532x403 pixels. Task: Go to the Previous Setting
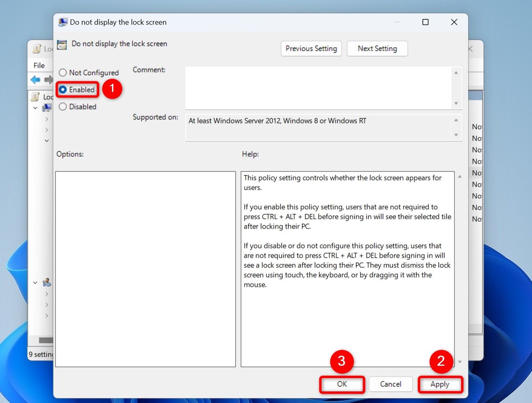click(311, 49)
